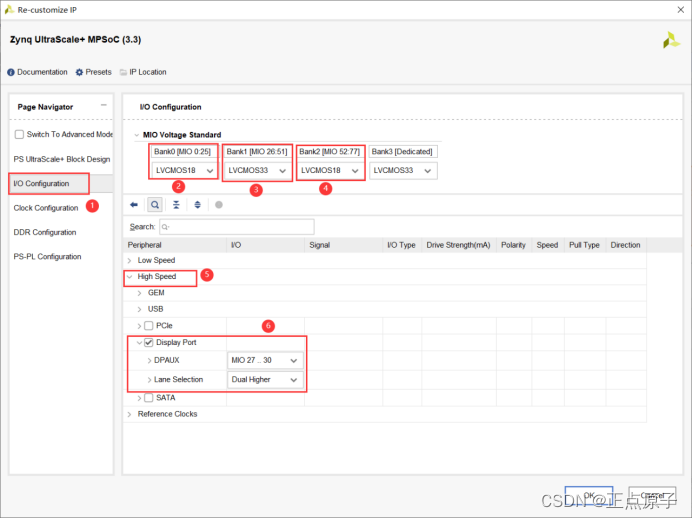Click the Pull Type column header
The width and height of the screenshot is (693, 519).
(585, 245)
